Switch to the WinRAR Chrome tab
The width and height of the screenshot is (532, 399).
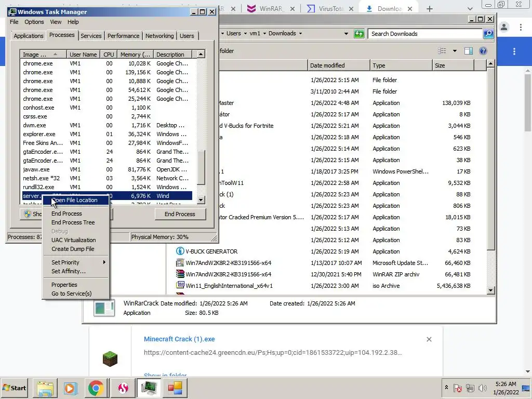(271, 9)
